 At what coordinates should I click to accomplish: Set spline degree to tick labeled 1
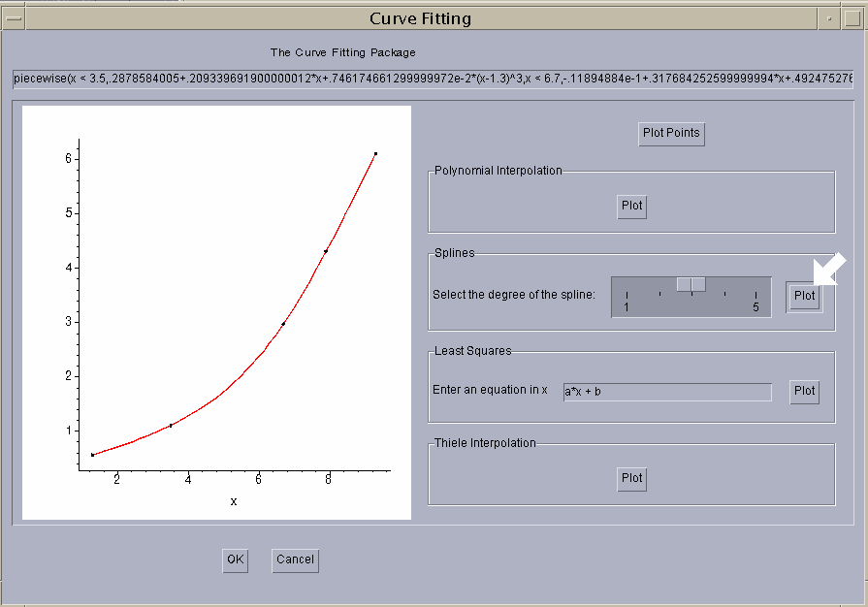pyautogui.click(x=627, y=294)
